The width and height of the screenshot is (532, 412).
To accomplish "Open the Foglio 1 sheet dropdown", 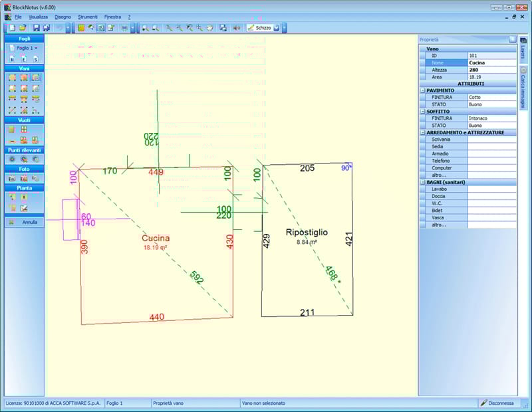I will click(x=26, y=48).
